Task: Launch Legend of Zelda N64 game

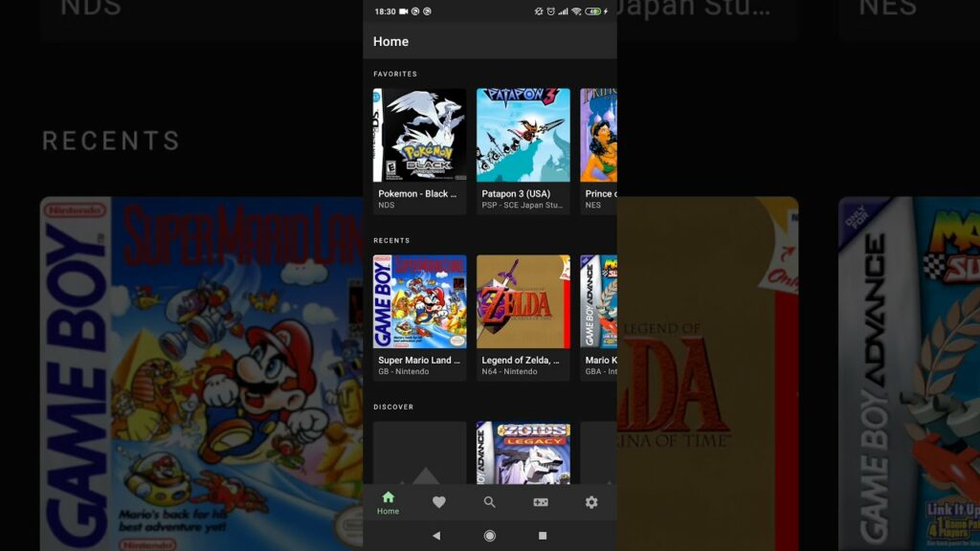Action: [523, 301]
